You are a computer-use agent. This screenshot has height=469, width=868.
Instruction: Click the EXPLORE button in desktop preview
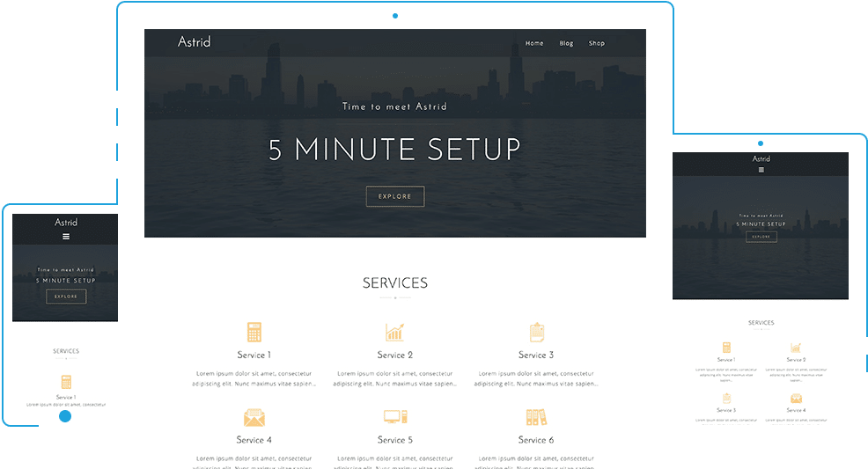click(395, 196)
